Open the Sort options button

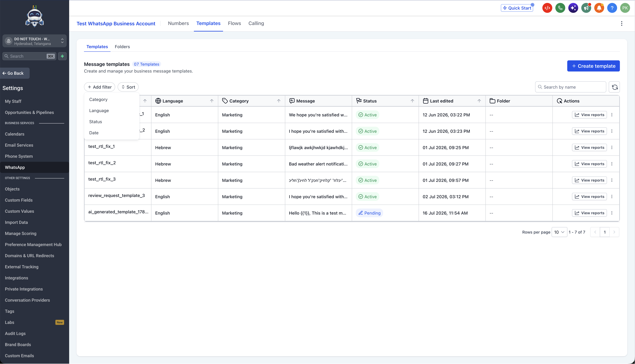128,87
